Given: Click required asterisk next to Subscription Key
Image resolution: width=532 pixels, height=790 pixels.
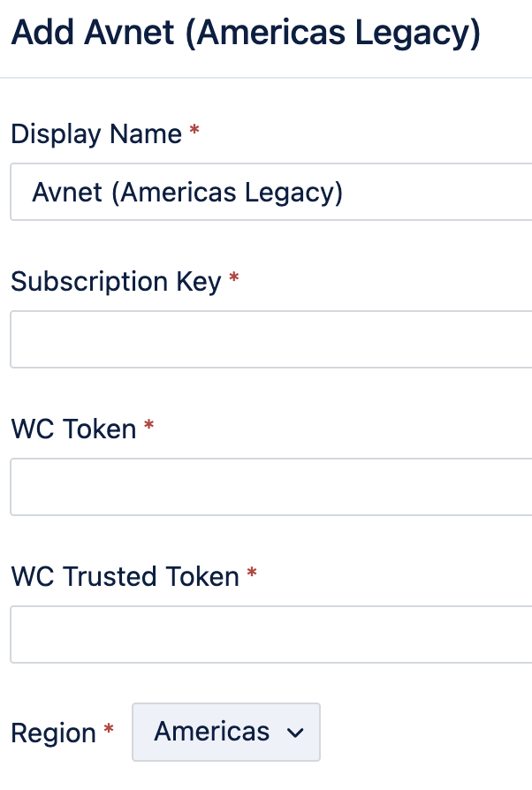Looking at the screenshot, I should click(234, 279).
